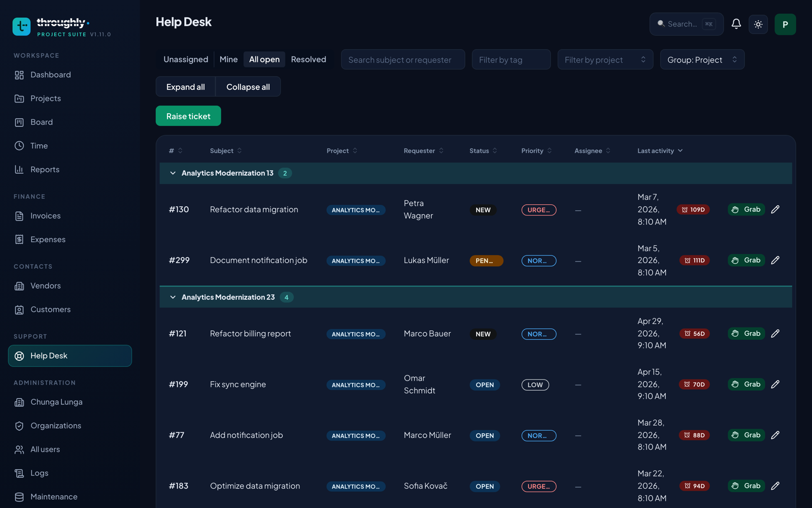Click Search subject or requester field
The height and width of the screenshot is (508, 812).
coord(403,59)
